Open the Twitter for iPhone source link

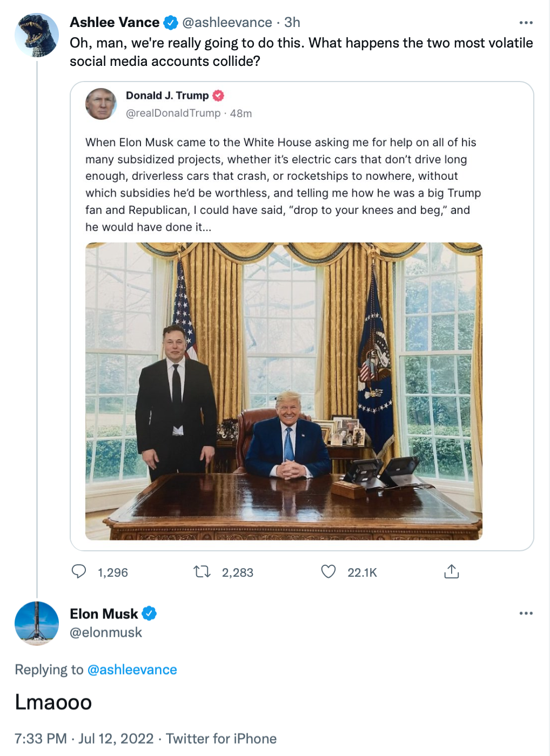[221, 739]
